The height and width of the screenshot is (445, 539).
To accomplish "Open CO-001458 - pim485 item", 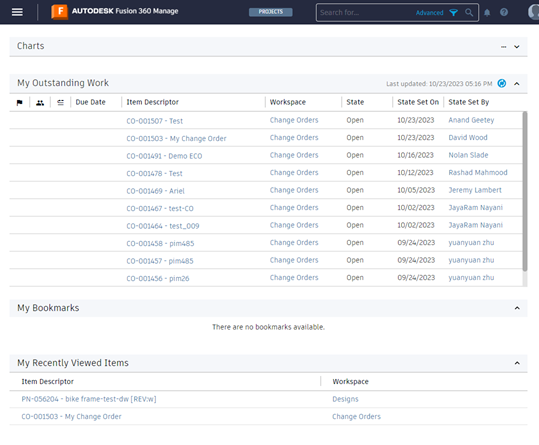I will [x=160, y=244].
